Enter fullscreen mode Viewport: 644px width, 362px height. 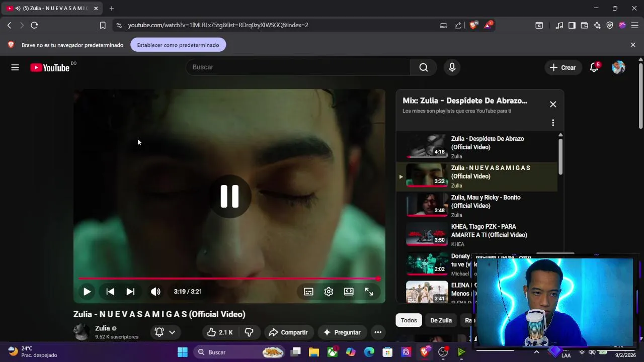(x=369, y=292)
